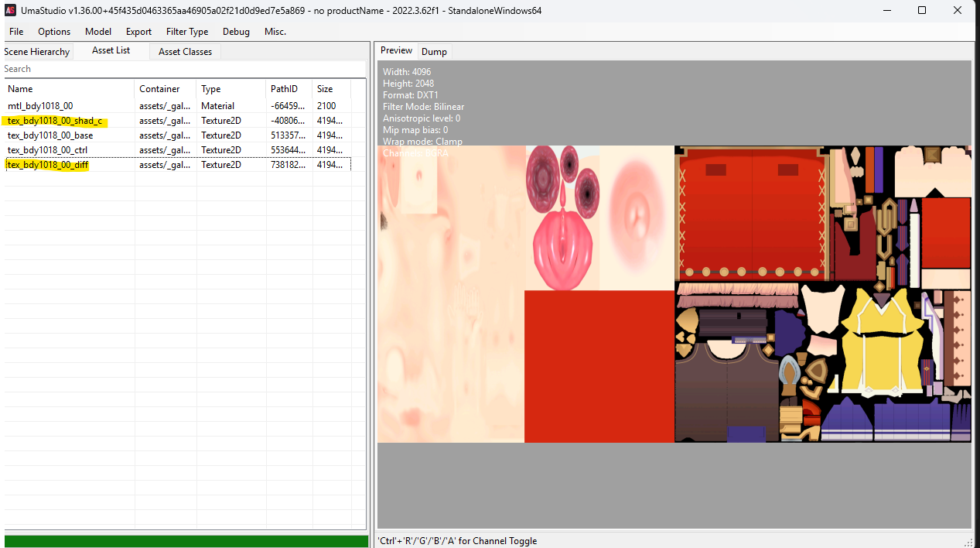Click the Search input field

click(x=184, y=69)
